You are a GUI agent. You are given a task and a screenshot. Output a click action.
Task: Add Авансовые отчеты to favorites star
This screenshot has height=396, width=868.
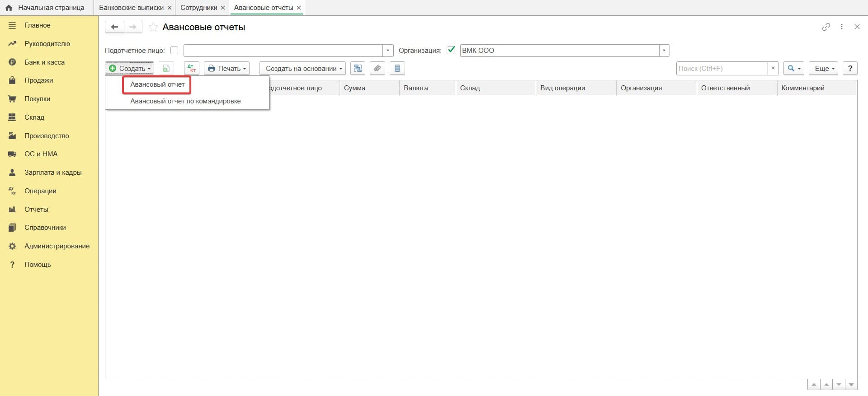point(153,27)
